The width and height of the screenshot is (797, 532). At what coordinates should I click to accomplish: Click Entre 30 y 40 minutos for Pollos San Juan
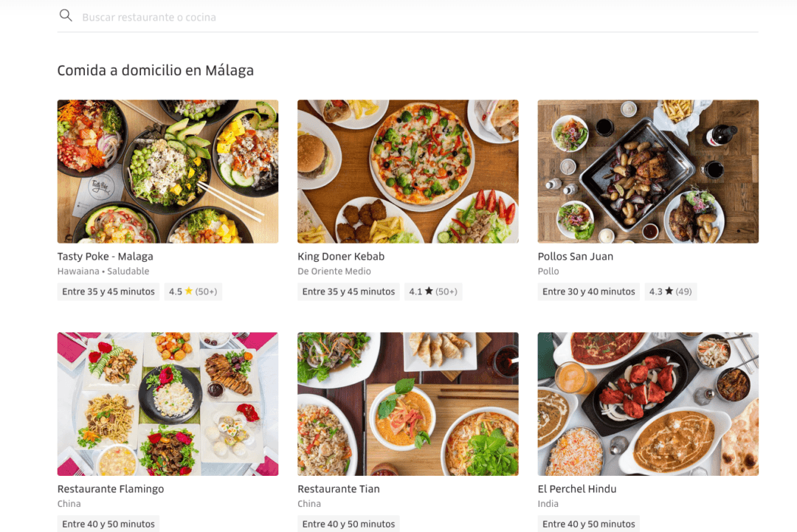click(x=587, y=291)
